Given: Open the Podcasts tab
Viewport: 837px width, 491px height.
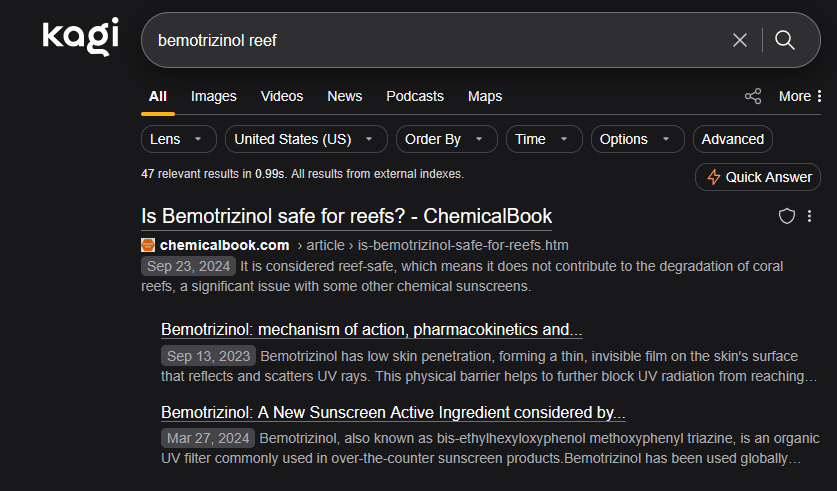Looking at the screenshot, I should coord(415,96).
